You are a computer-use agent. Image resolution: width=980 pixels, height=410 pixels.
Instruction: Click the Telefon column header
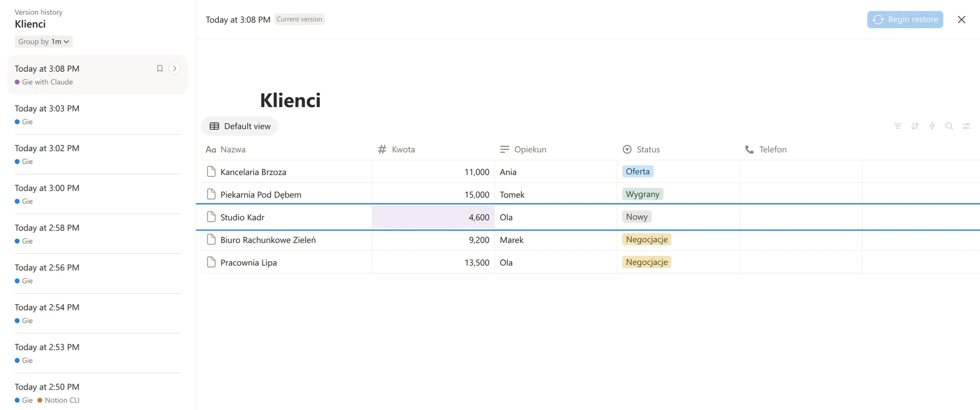(x=801, y=149)
